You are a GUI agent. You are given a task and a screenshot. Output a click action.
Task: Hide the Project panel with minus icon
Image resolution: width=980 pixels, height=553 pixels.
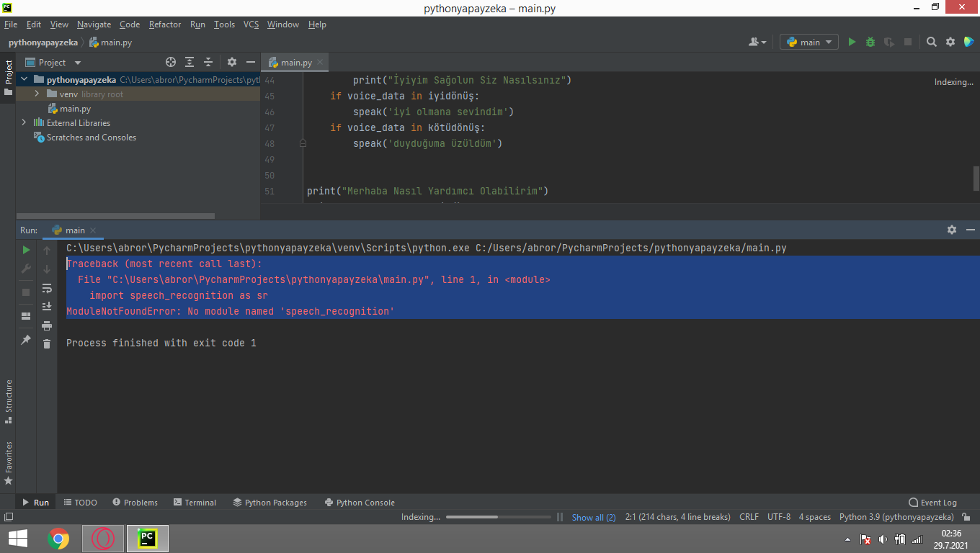pyautogui.click(x=251, y=63)
